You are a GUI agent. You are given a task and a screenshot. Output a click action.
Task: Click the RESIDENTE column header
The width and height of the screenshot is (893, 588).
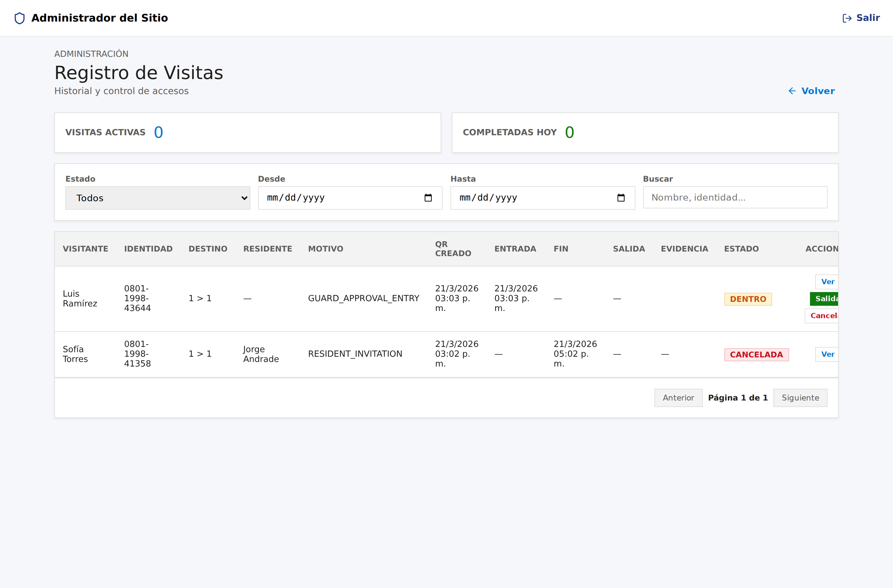pos(267,249)
